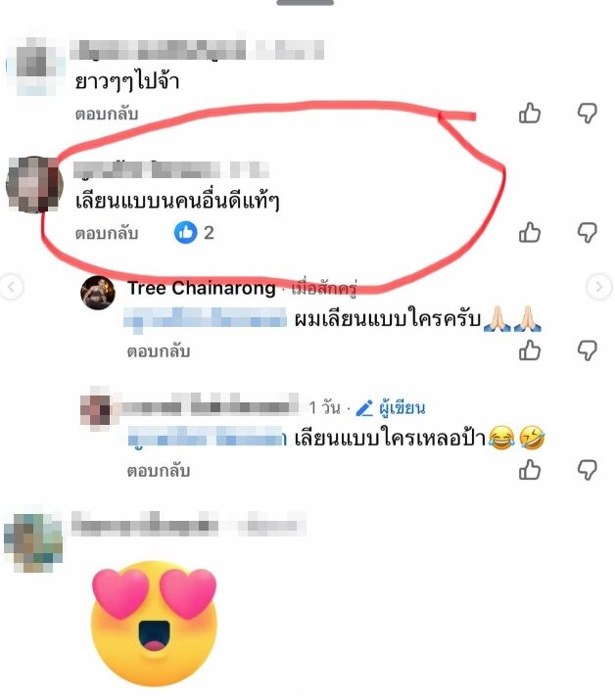The image size is (615, 700).
Task: Open the blue like reaction count showing 2
Action: pyautogui.click(x=194, y=233)
